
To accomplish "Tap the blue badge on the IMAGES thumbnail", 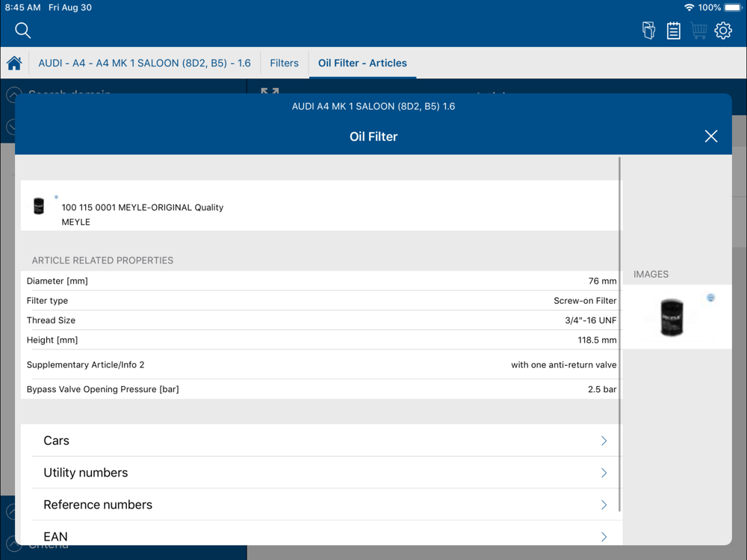I will (711, 298).
